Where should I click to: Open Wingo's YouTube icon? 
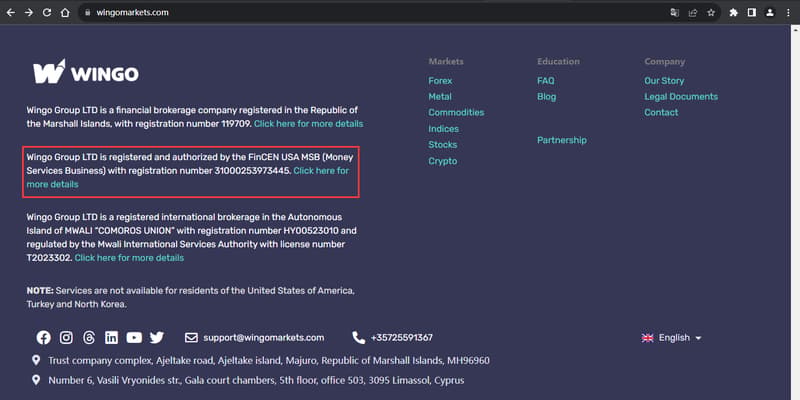[134, 338]
